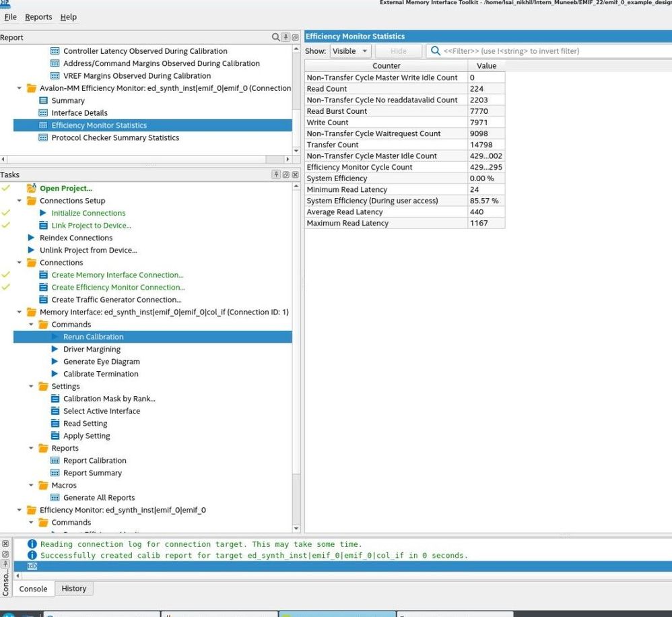Click Create Memory Interface Connection task
This screenshot has height=617, width=672.
click(117, 275)
